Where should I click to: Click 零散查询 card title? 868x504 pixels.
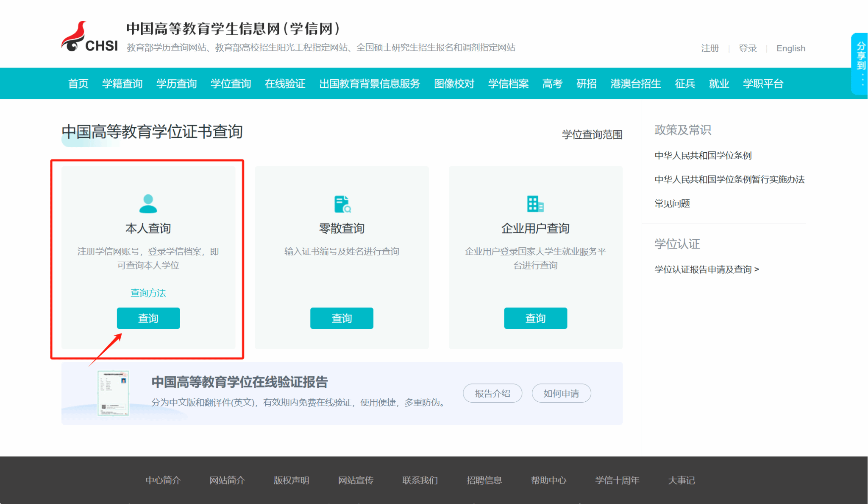click(x=342, y=228)
